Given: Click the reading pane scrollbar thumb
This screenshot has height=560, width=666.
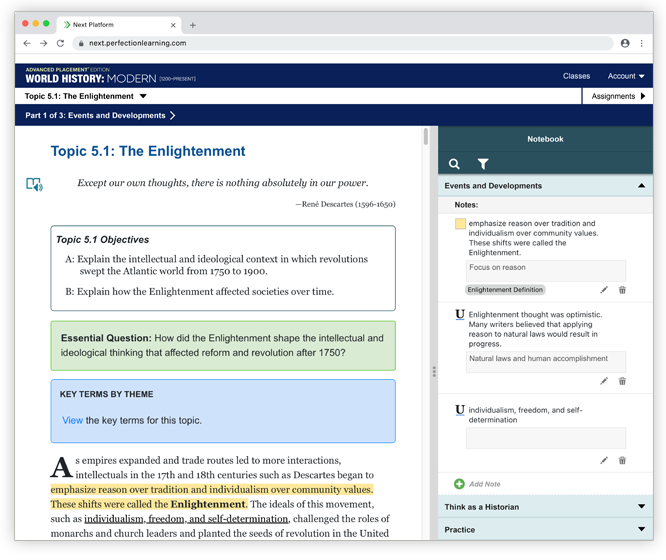Looking at the screenshot, I should pyautogui.click(x=426, y=136).
